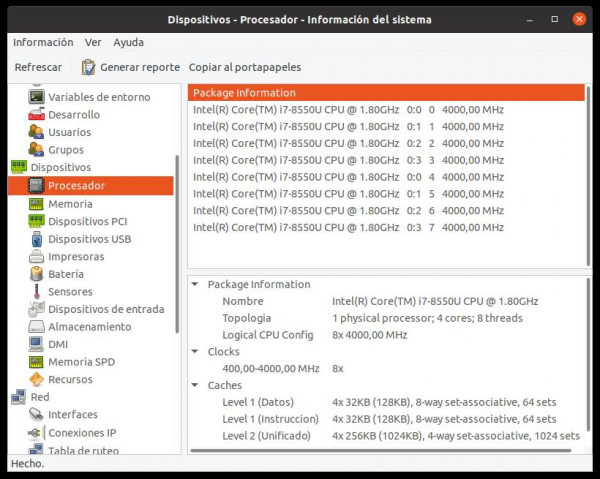Select the CPU row numbered 1
Screen dimensions: 600x479
[386, 127]
